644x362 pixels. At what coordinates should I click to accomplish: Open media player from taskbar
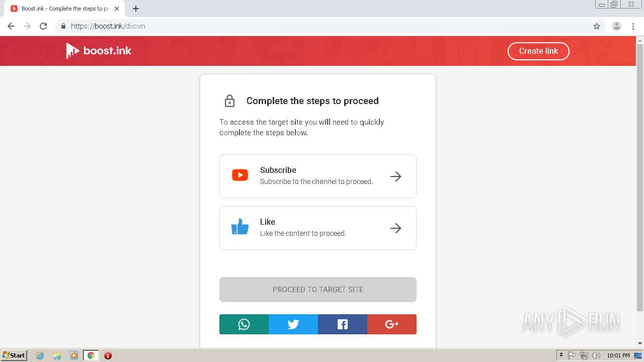click(x=73, y=355)
